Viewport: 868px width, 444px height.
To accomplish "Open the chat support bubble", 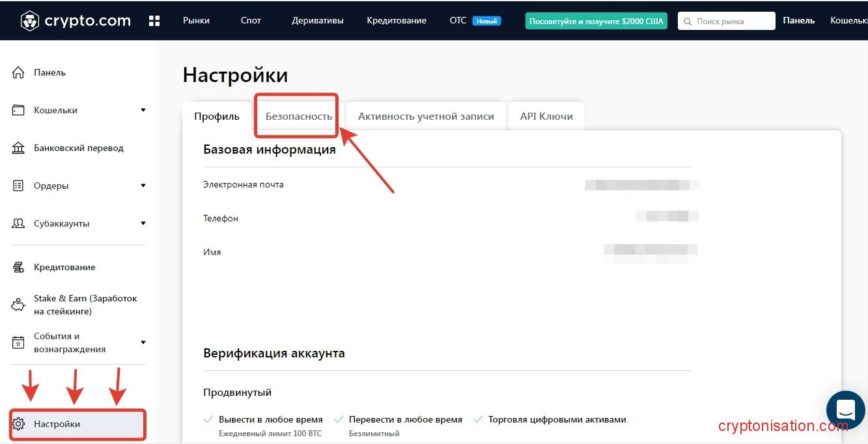I will pos(845,410).
